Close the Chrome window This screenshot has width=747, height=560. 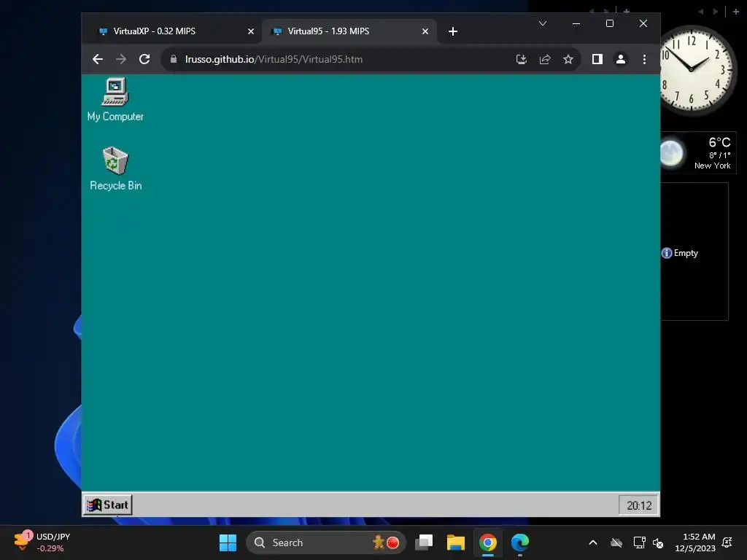coord(643,23)
